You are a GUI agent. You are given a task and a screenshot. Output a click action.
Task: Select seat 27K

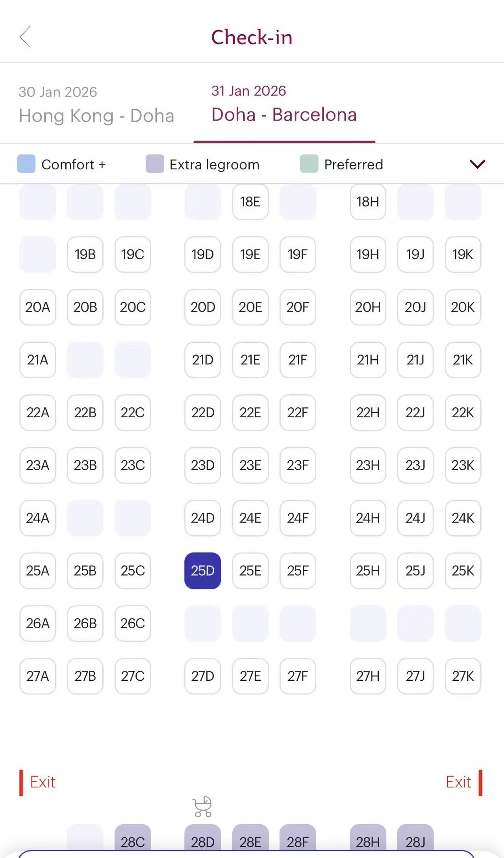click(463, 676)
